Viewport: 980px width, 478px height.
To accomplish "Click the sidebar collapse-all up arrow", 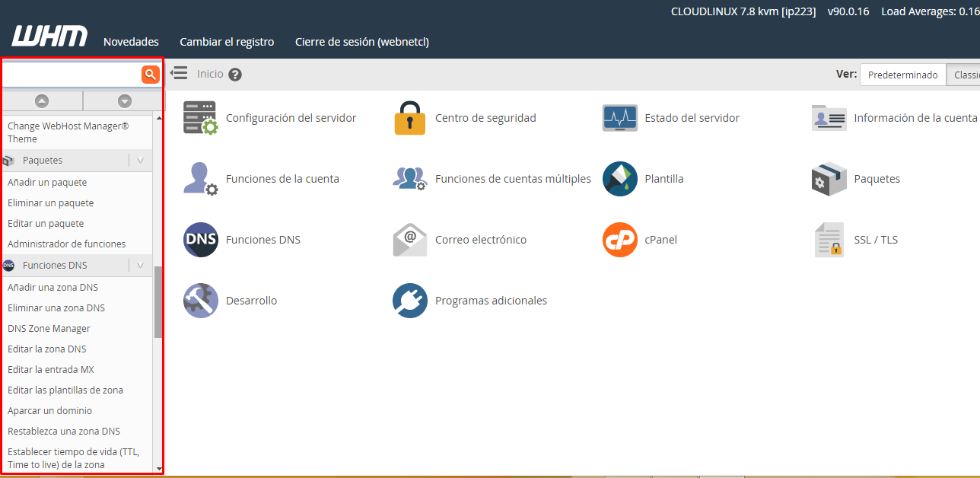I will [x=42, y=100].
